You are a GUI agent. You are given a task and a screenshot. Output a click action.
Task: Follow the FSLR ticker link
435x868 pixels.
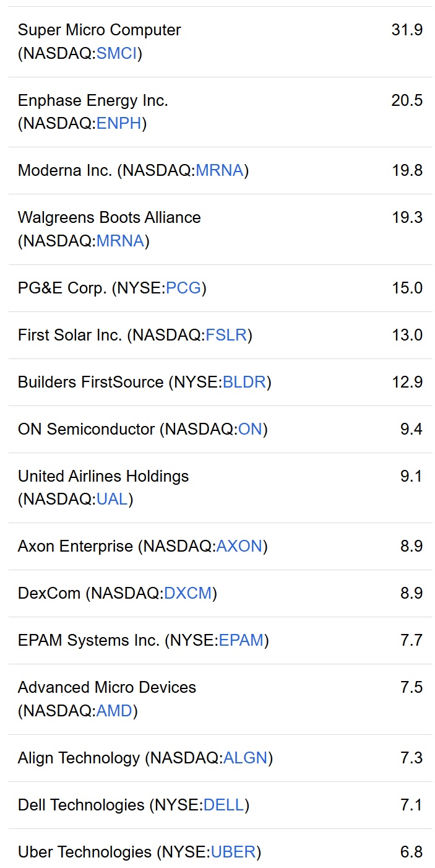(x=226, y=336)
